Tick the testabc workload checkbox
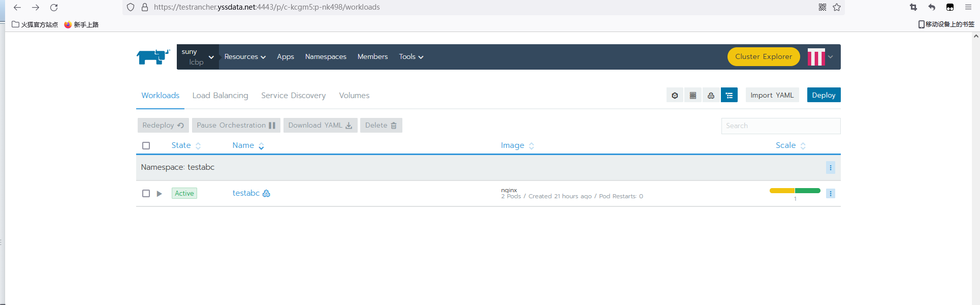 click(x=146, y=194)
